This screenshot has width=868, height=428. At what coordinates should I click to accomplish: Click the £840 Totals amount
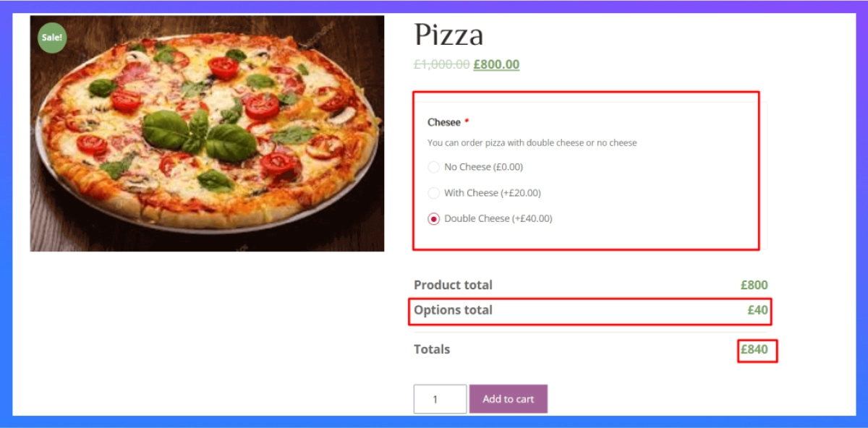(756, 349)
